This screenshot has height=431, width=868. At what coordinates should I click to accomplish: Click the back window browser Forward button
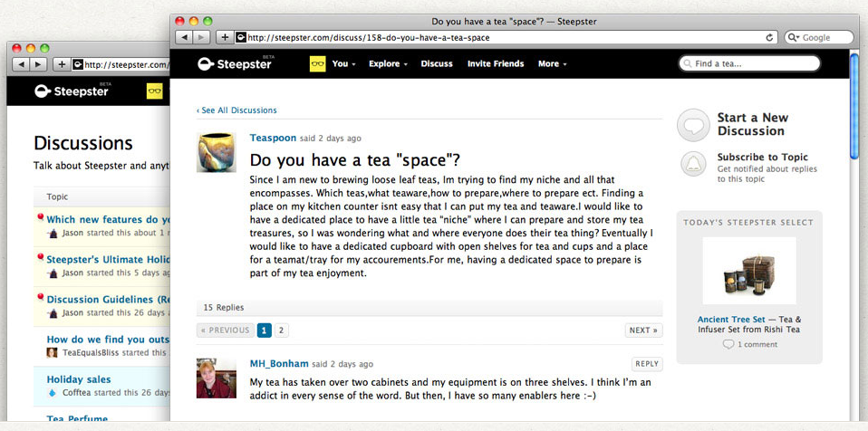[x=38, y=64]
